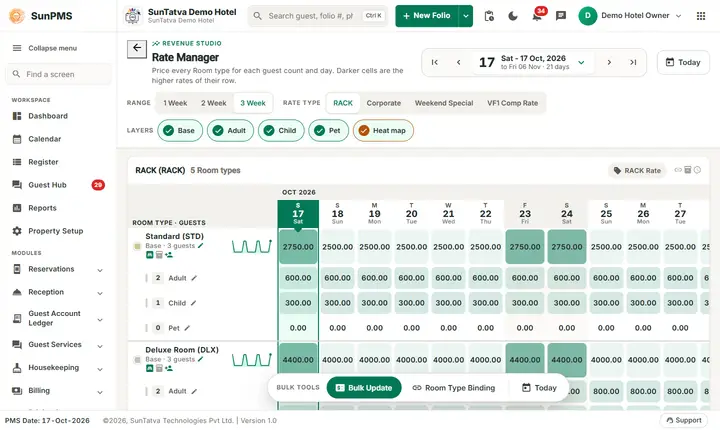The image size is (720, 430).
Task: Open the Dashboard sidebar item
Action: click(48, 116)
